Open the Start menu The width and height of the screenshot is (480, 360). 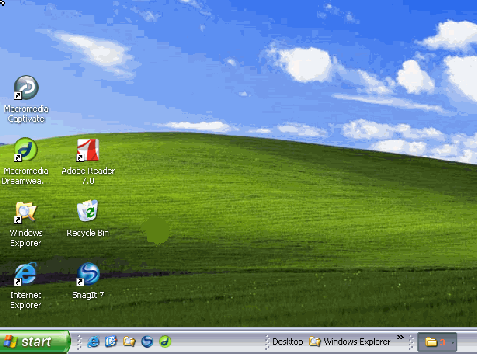[35, 342]
